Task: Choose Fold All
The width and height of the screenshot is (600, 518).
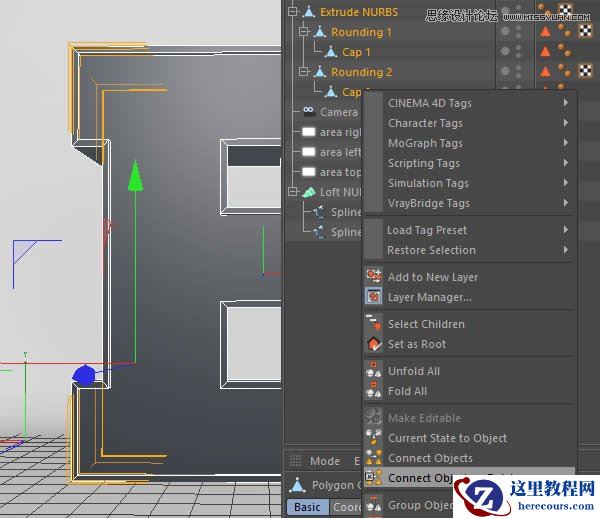Action: tap(469, 391)
